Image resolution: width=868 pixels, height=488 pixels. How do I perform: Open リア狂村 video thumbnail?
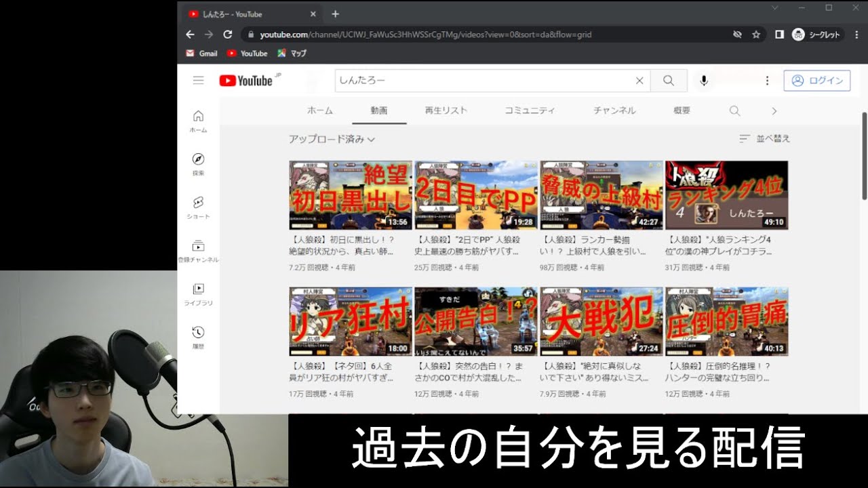coord(351,321)
